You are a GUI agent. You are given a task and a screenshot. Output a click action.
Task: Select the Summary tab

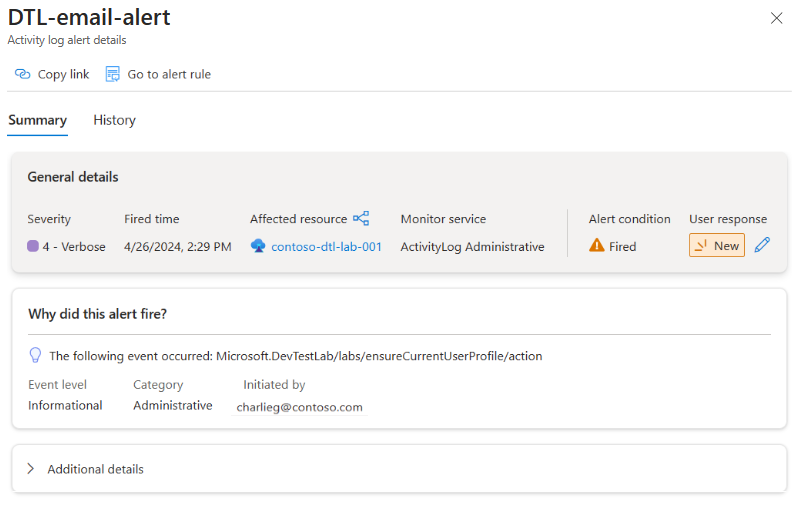point(38,120)
